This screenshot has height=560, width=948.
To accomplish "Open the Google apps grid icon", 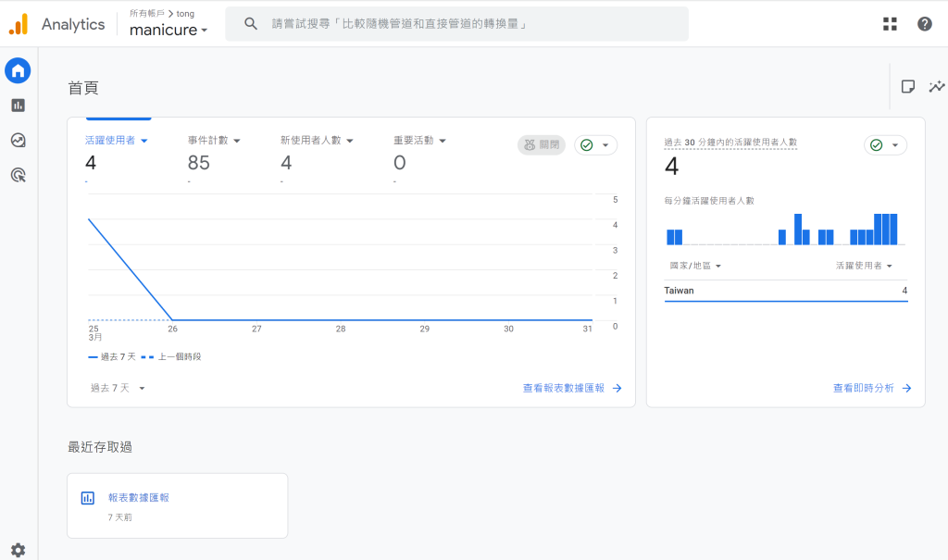I will 890,24.
